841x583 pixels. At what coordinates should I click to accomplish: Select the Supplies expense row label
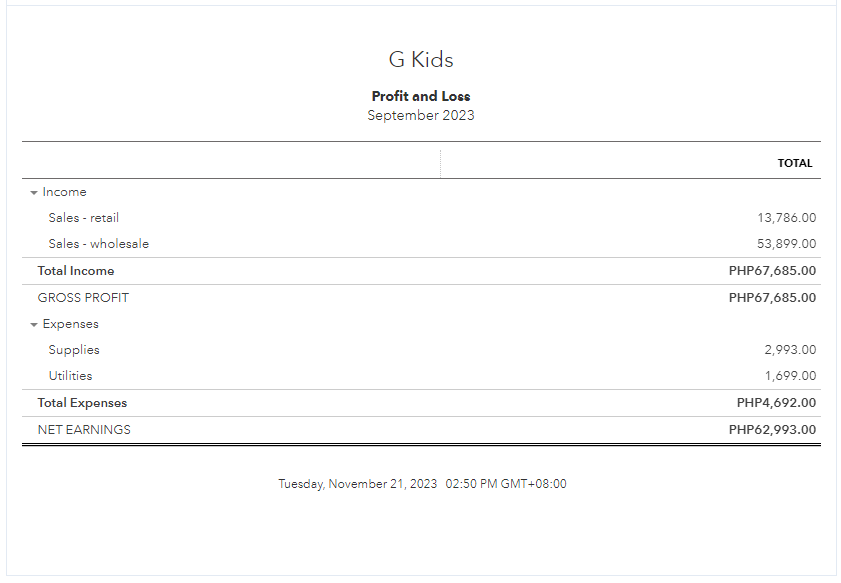[74, 350]
